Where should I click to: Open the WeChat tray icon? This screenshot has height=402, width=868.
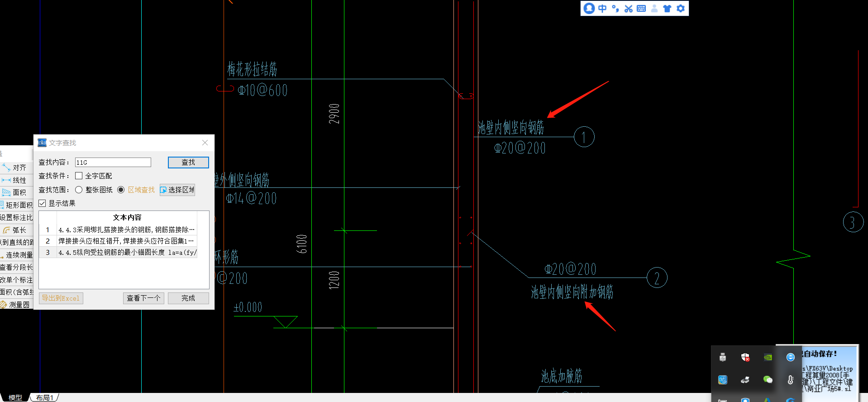coord(768,380)
